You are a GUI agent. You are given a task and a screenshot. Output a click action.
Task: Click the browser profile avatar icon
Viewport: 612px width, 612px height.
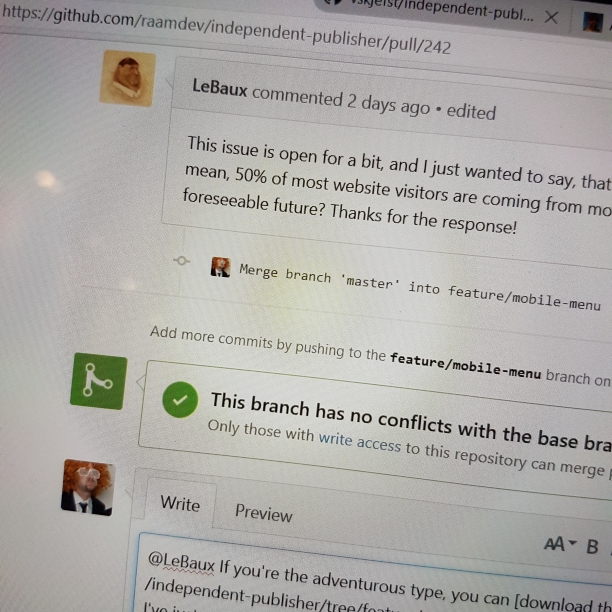[x=592, y=22]
